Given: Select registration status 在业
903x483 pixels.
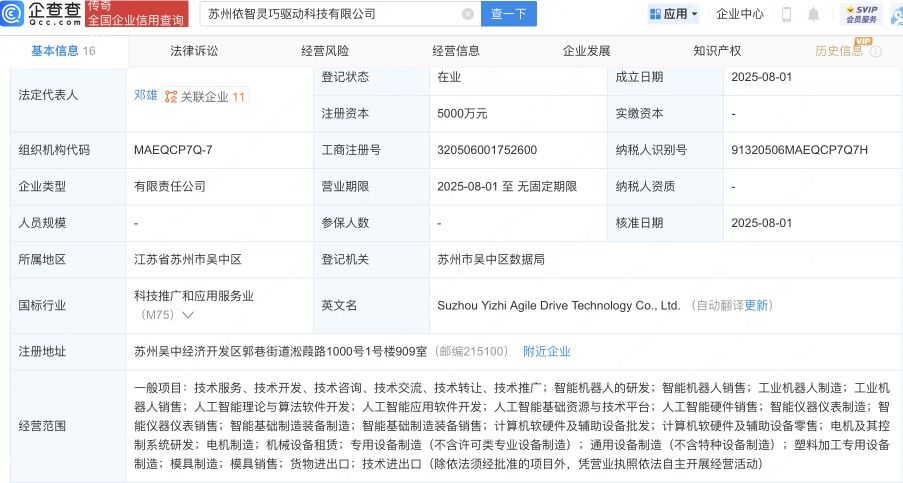Looking at the screenshot, I should point(449,77).
